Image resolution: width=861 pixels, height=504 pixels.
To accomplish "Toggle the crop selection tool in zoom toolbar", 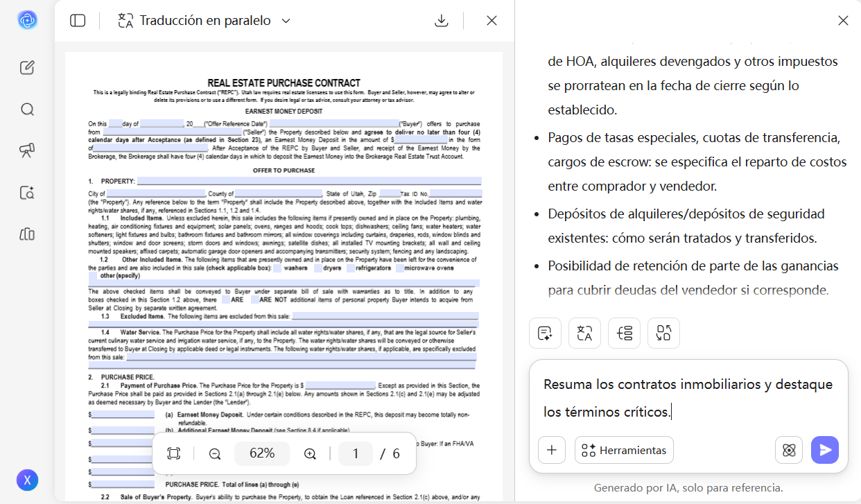I will (x=173, y=453).
